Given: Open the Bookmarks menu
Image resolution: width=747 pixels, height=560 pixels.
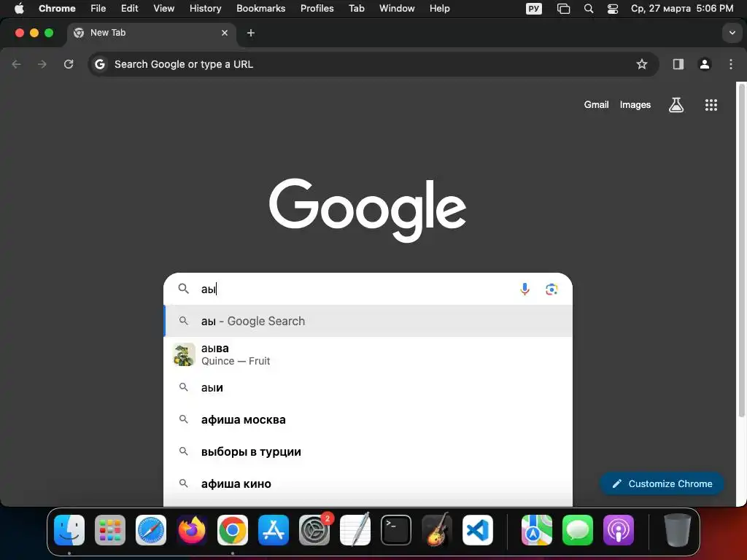Looking at the screenshot, I should pos(260,9).
